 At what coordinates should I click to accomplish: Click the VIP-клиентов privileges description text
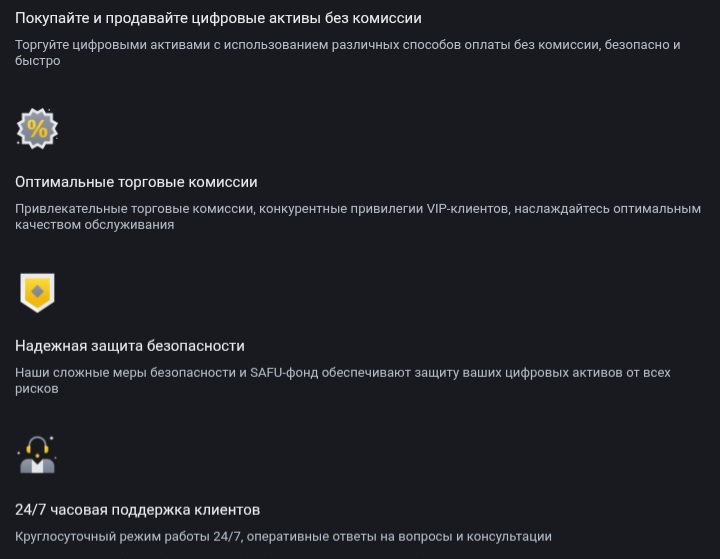(x=358, y=217)
